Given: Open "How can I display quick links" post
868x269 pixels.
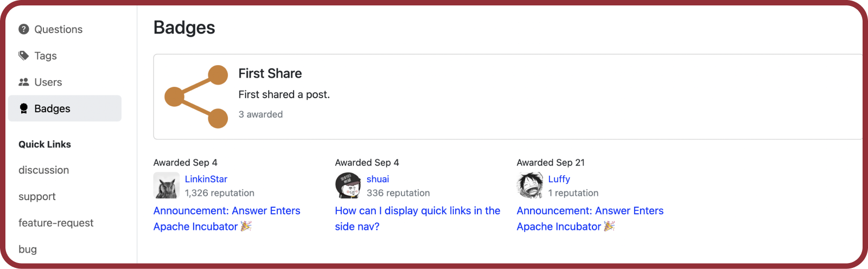Looking at the screenshot, I should click(x=417, y=211).
